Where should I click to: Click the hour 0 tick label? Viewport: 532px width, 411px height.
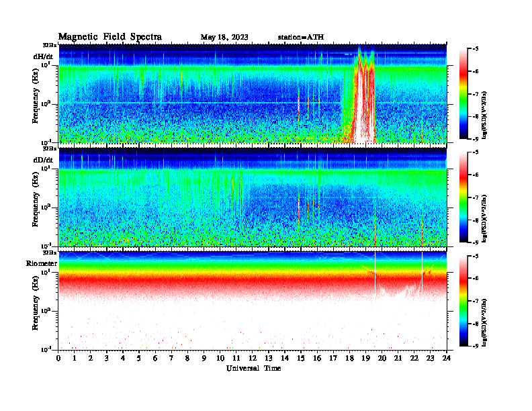click(x=58, y=359)
